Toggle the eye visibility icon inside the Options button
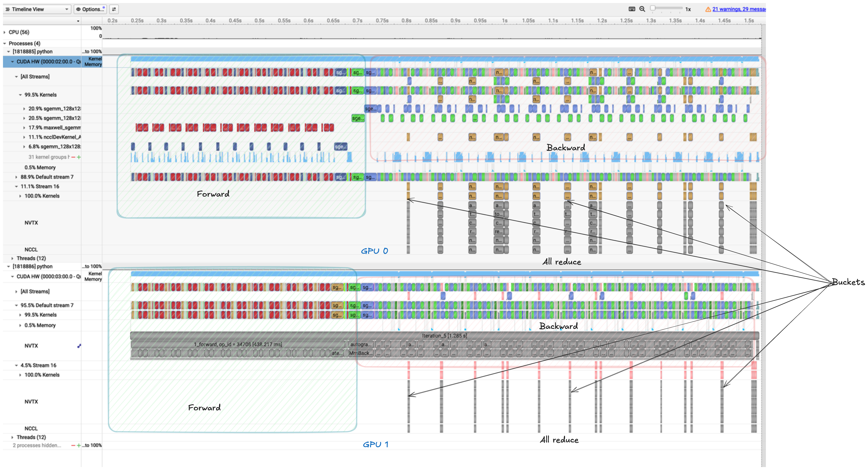868x470 pixels. pos(78,9)
